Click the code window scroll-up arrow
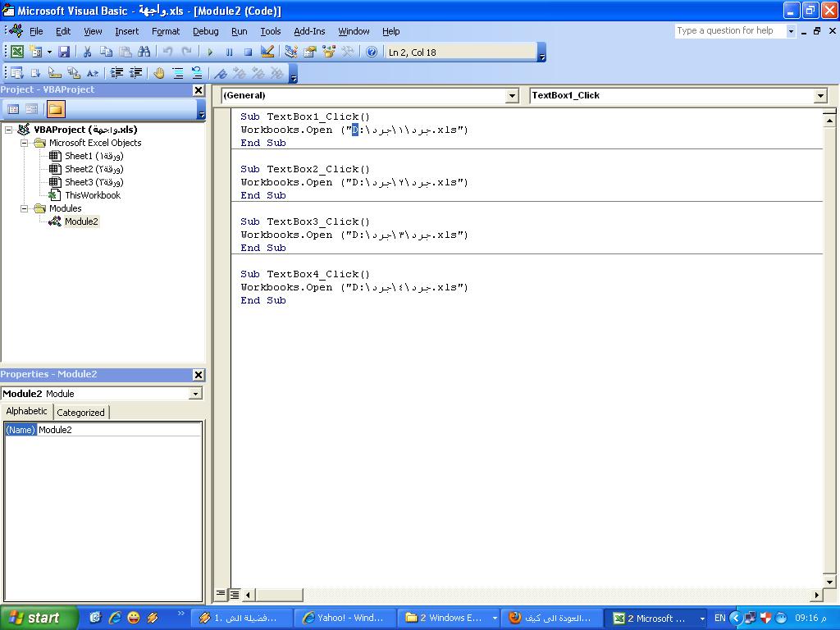The image size is (840, 630). coord(829,121)
